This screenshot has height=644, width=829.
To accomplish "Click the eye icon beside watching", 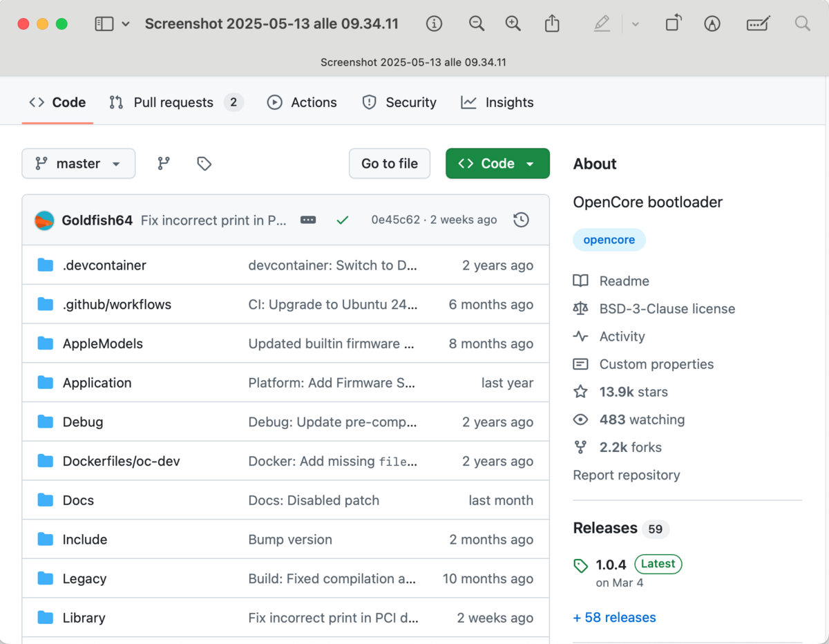I will point(581,419).
